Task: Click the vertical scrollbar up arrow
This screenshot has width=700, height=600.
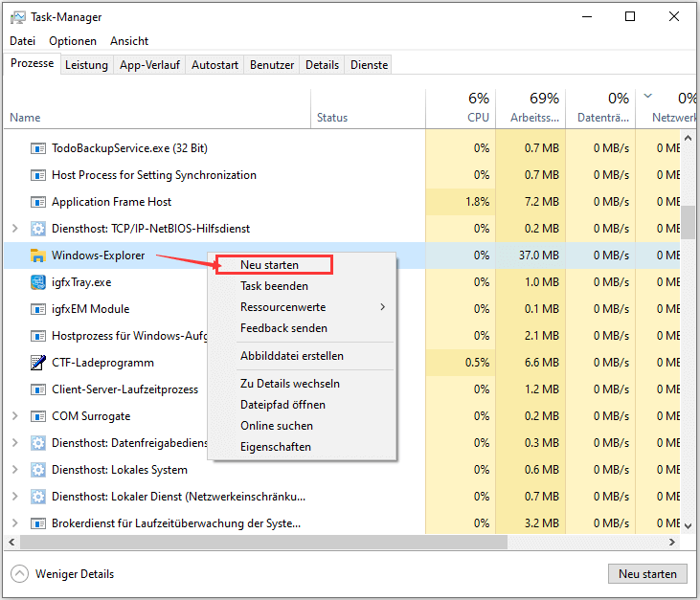Action: pyautogui.click(x=688, y=139)
